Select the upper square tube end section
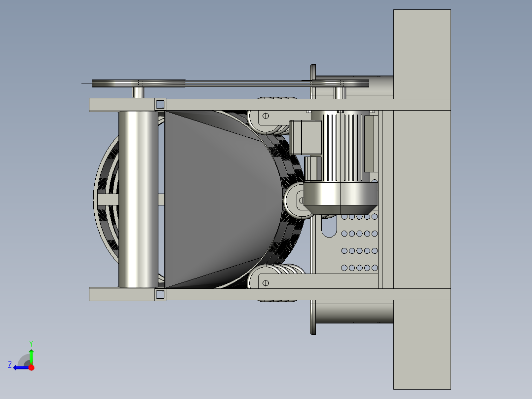532x399 pixels. click(x=160, y=104)
